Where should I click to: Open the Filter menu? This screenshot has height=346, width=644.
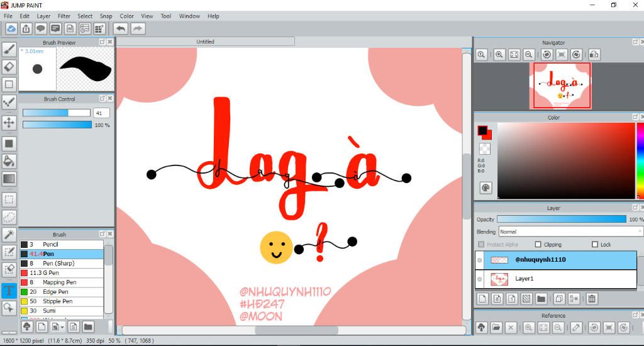(x=64, y=16)
